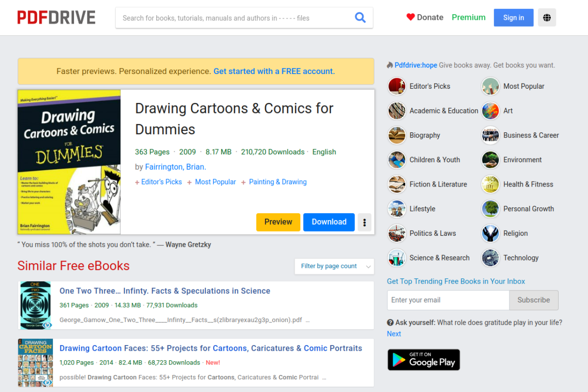Click the Fiction & Literature category icon
Viewport: 588px width, 392px height.
pyautogui.click(x=397, y=184)
